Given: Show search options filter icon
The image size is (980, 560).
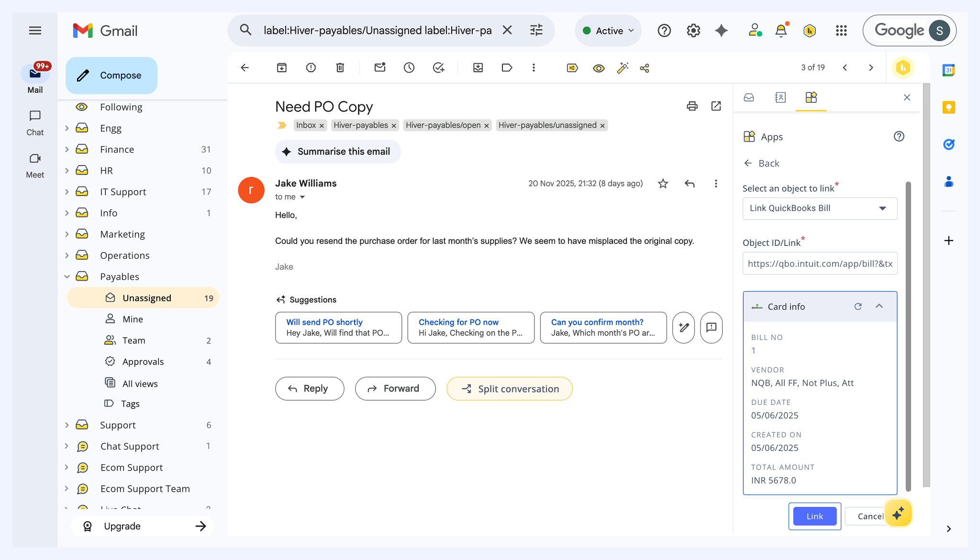Looking at the screenshot, I should (x=536, y=30).
